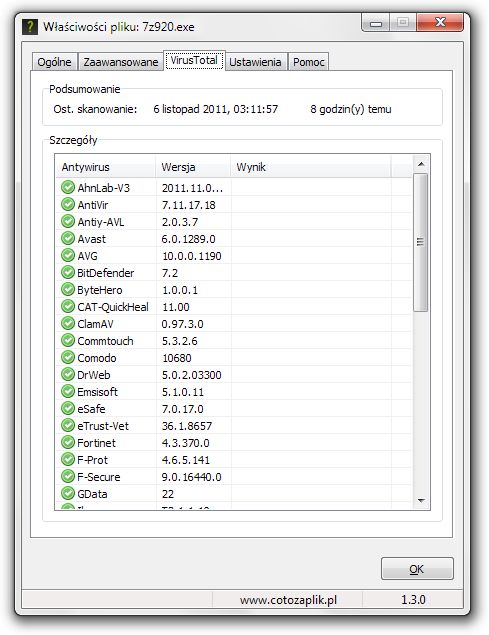The width and height of the screenshot is (489, 635).
Task: Click version number 1.3.0 in status bar
Action: (x=413, y=599)
